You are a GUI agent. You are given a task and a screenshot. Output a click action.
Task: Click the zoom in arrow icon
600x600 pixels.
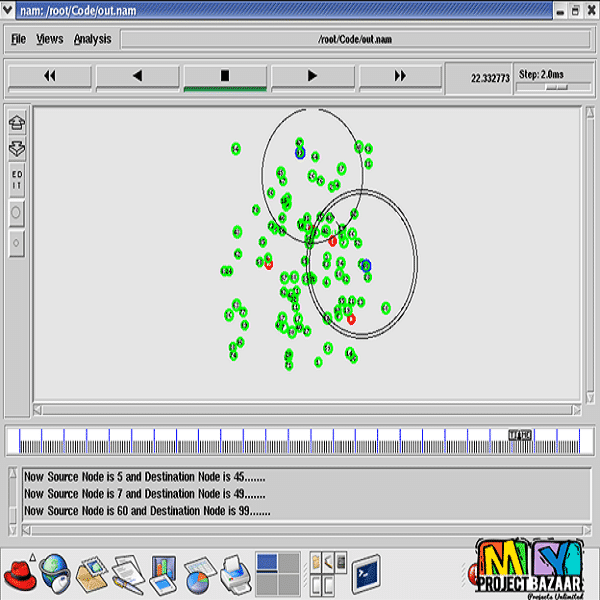[16, 123]
